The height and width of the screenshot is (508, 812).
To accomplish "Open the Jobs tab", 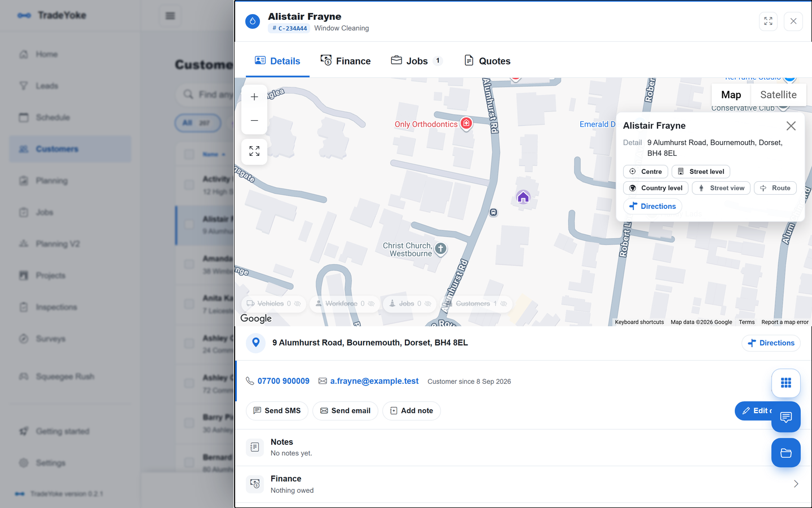I will [x=417, y=61].
